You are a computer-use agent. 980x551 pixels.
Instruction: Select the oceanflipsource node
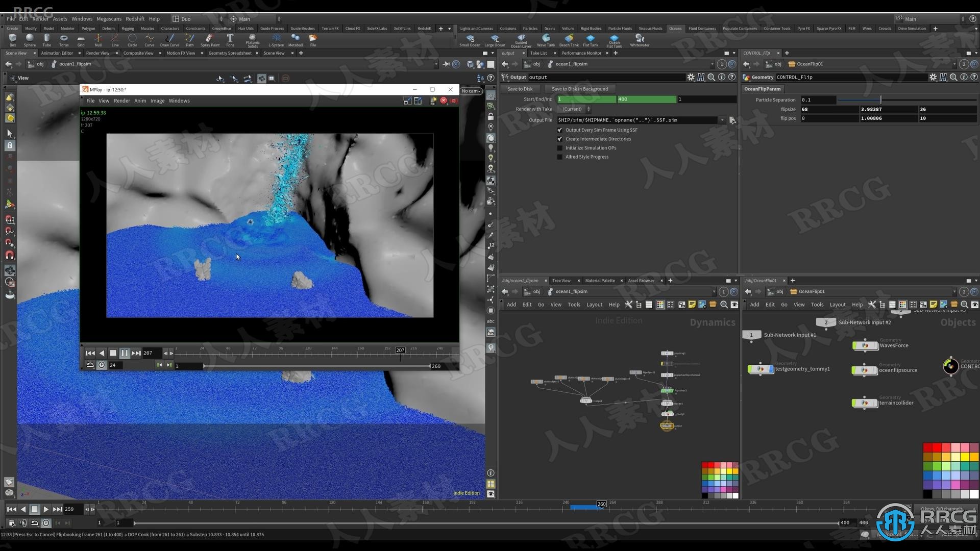pyautogui.click(x=865, y=370)
